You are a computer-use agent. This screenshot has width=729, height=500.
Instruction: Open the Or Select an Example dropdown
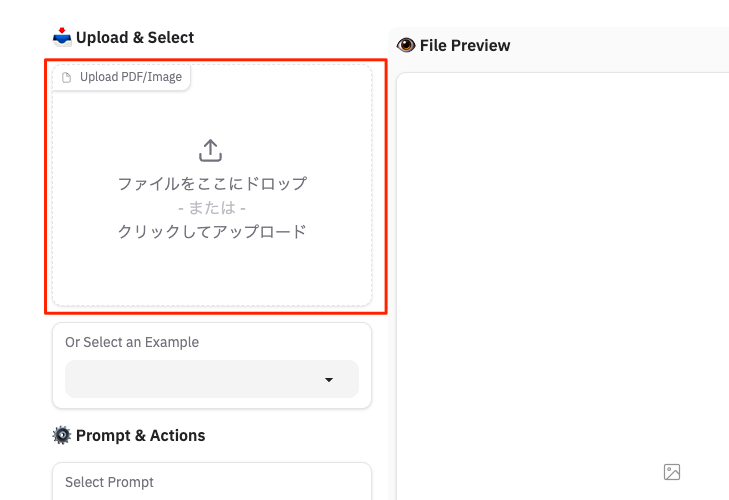[212, 379]
